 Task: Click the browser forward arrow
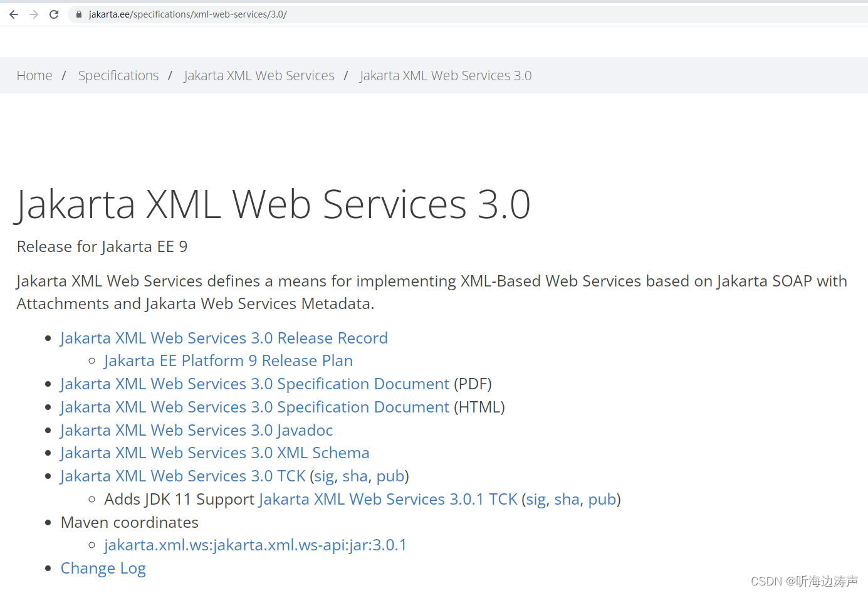[x=34, y=14]
